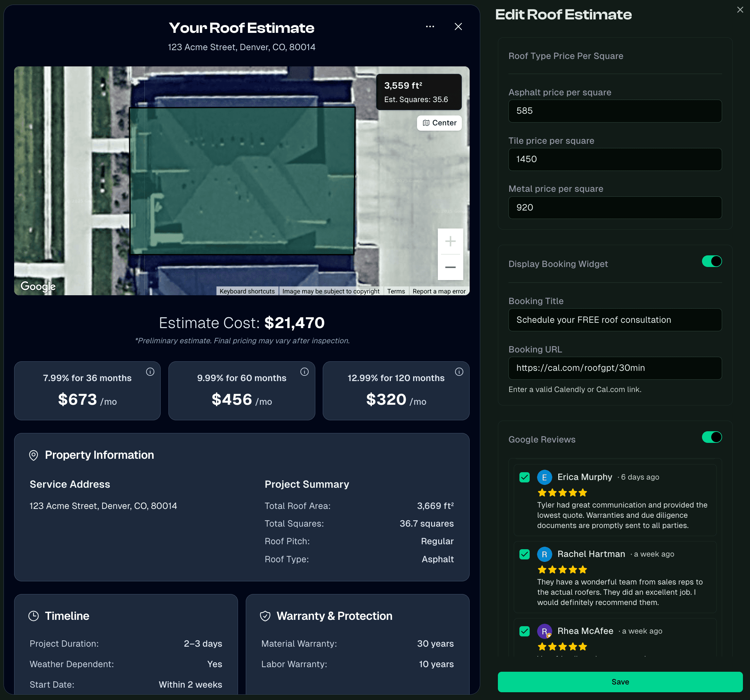This screenshot has width=750, height=700.
Task: Click the location pin beside Property Information
Action: (34, 455)
